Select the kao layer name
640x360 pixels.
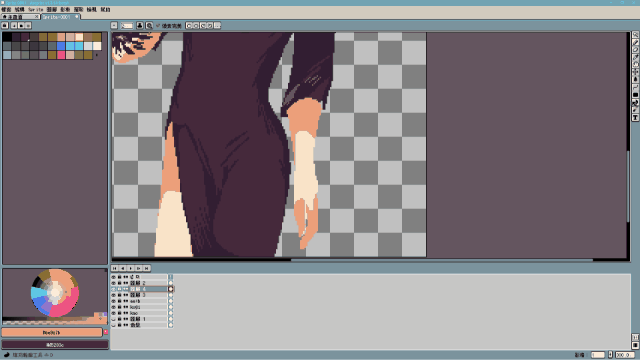(148, 313)
